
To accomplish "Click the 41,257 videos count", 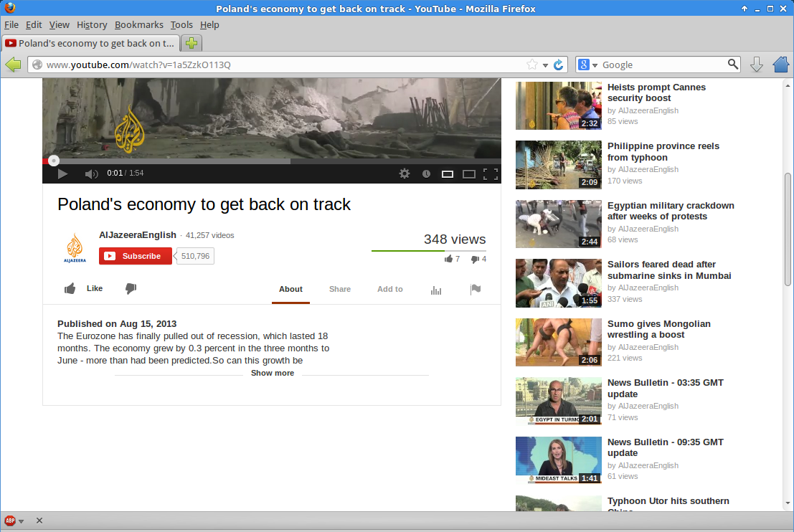I will pyautogui.click(x=209, y=235).
